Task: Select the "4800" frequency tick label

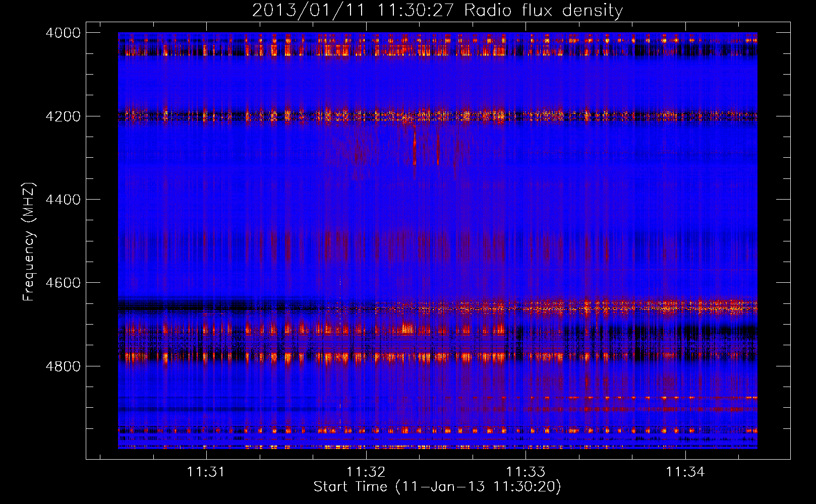Action: click(63, 366)
